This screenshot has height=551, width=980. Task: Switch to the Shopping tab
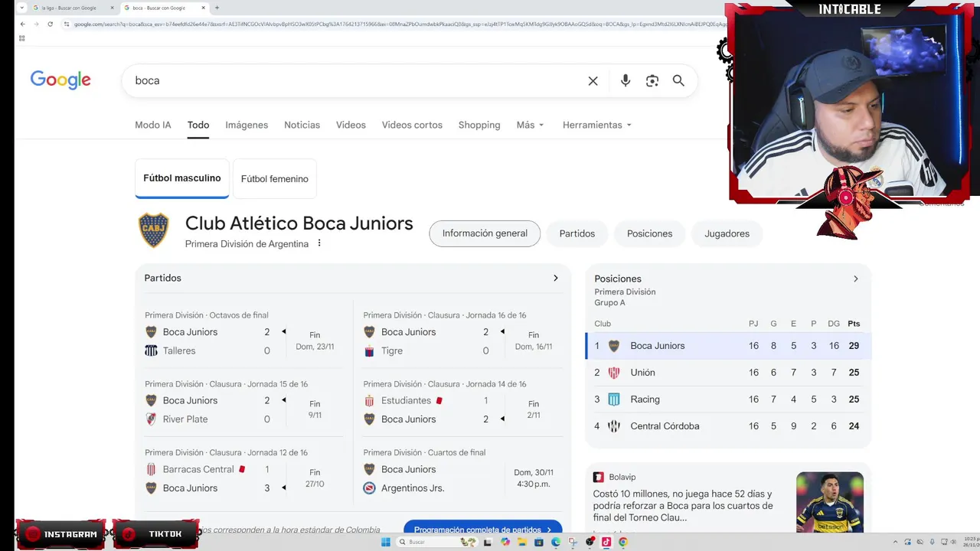(x=479, y=125)
